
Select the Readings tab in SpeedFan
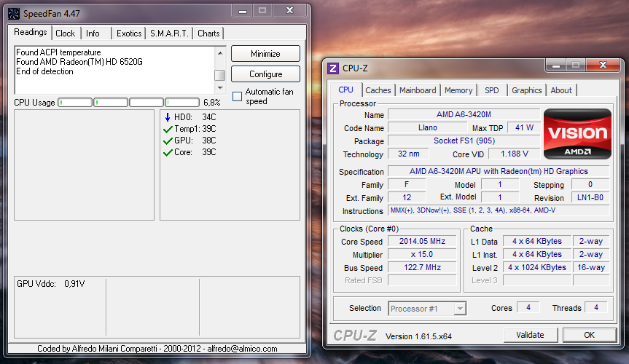[x=31, y=32]
